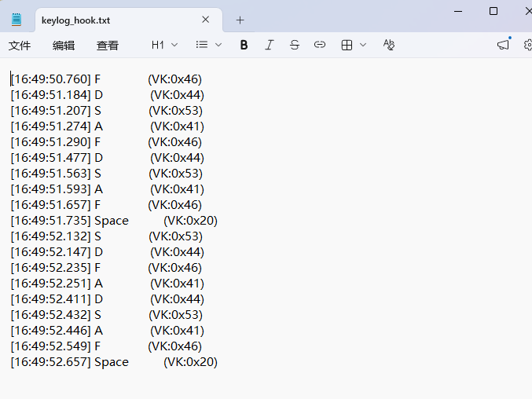
Task: Toggle bold formatting
Action: click(244, 45)
